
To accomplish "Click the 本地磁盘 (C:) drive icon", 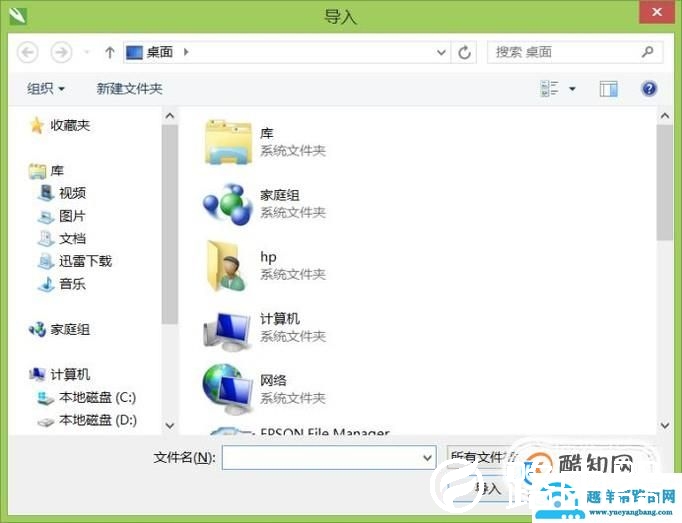I will tap(45, 398).
